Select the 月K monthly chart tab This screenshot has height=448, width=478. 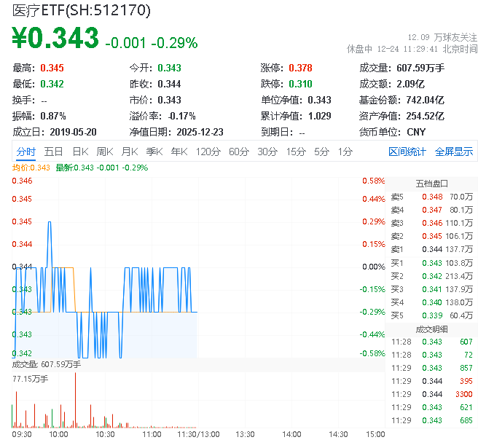point(130,152)
